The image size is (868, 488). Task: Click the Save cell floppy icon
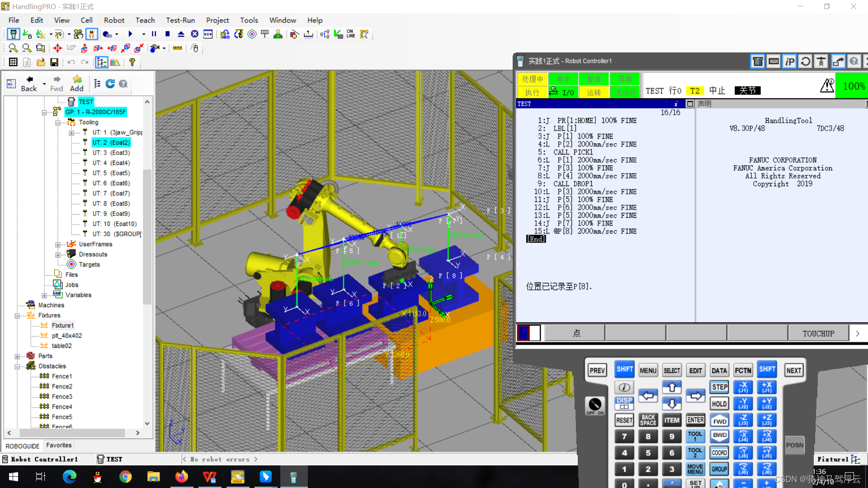click(x=54, y=62)
